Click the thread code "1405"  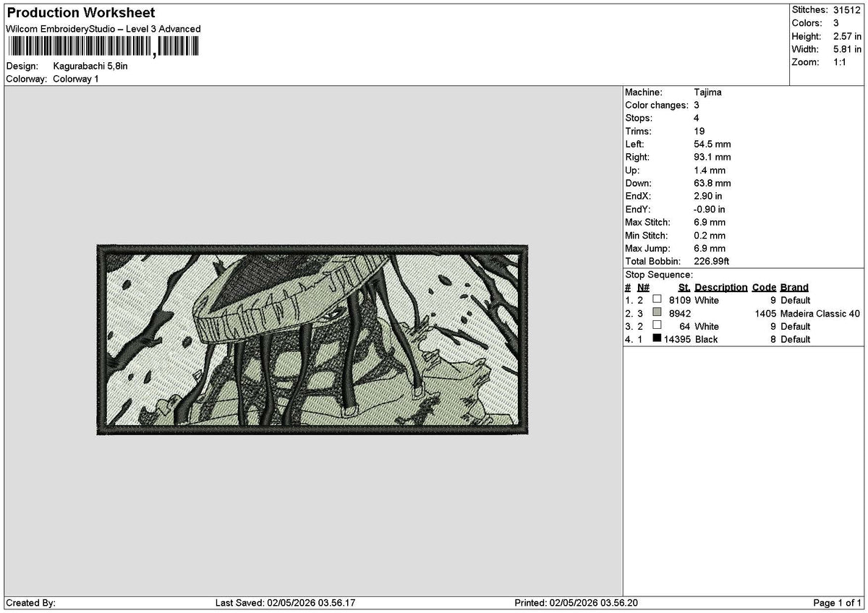(765, 313)
